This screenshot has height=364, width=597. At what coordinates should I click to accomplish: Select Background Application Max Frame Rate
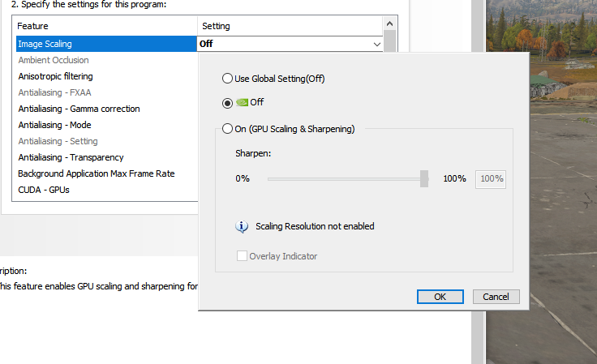[x=96, y=173]
